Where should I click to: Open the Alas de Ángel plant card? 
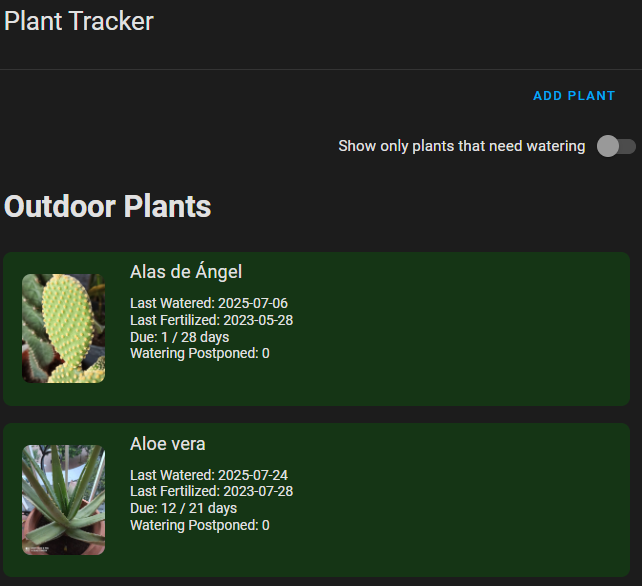450,330
